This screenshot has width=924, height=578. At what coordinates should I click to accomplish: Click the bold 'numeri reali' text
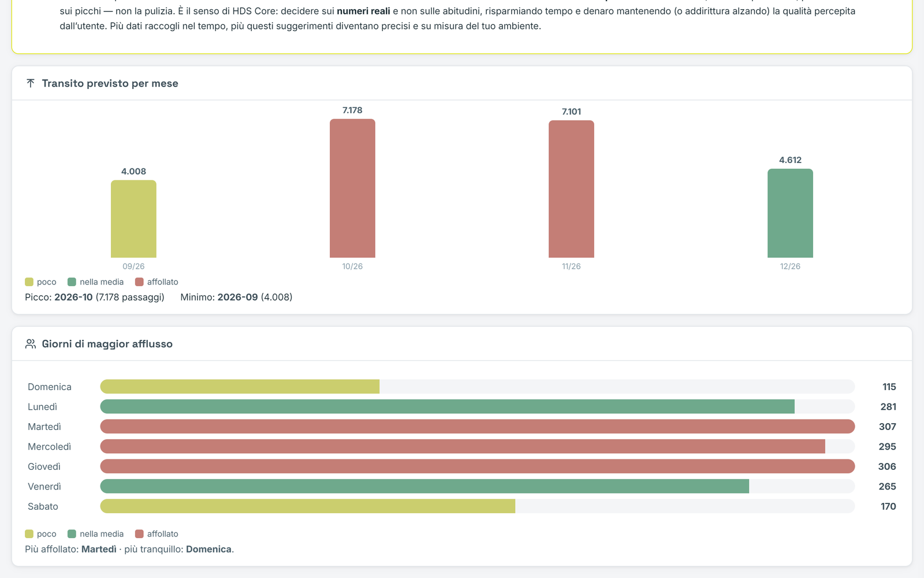click(x=363, y=11)
